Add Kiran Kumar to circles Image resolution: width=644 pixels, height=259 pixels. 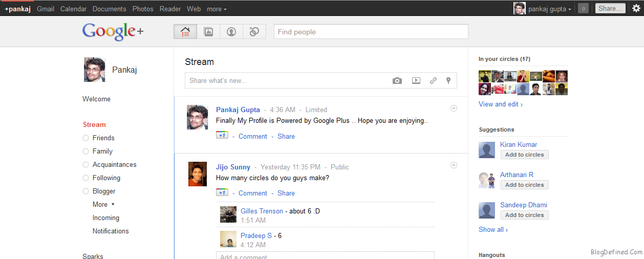[524, 155]
